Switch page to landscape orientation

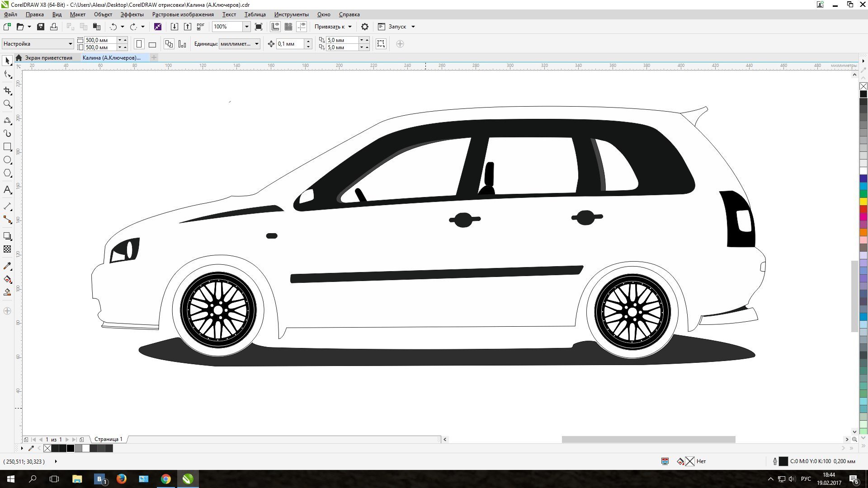(x=152, y=44)
